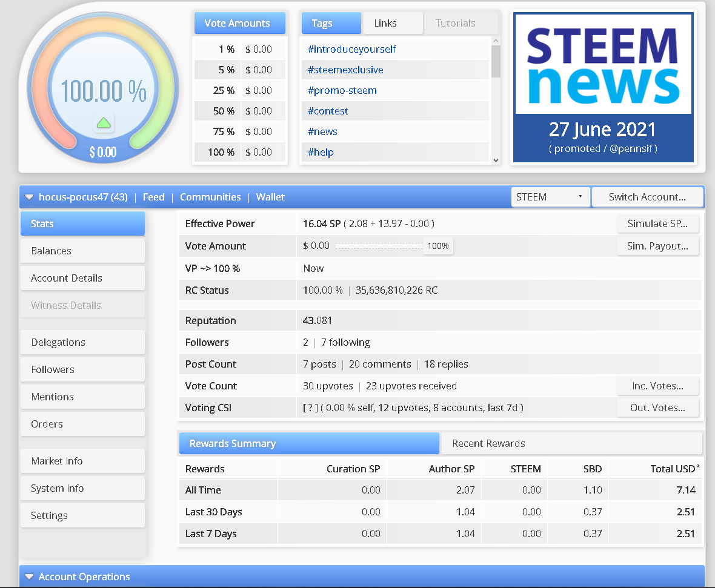Go to Account Details in sidebar
The width and height of the screenshot is (715, 588).
(x=82, y=278)
